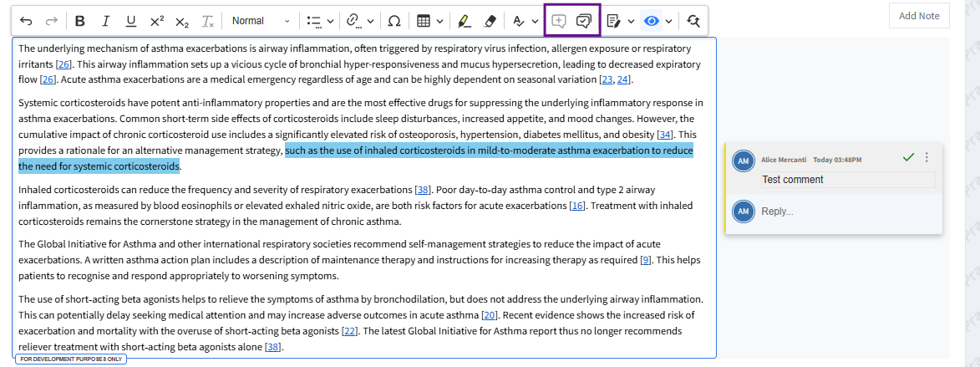Toggle italic formatting
Viewport: 980px width, 367px height.
[x=105, y=21]
